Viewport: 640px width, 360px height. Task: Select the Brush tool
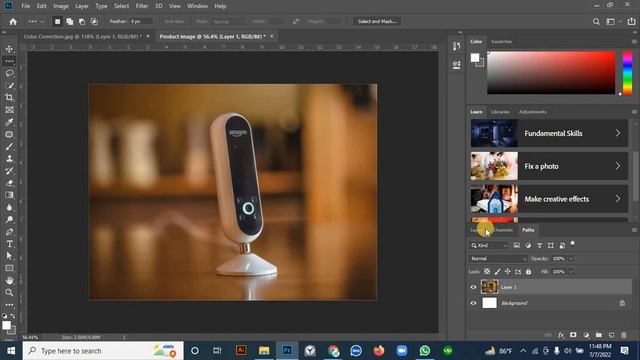tap(9, 147)
